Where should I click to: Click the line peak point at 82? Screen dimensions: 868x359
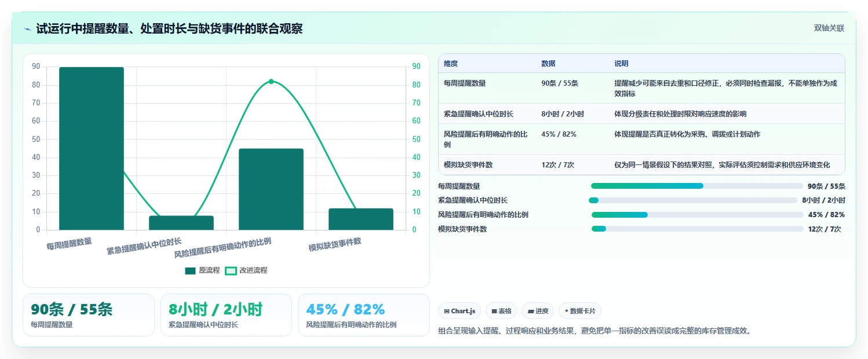[271, 82]
